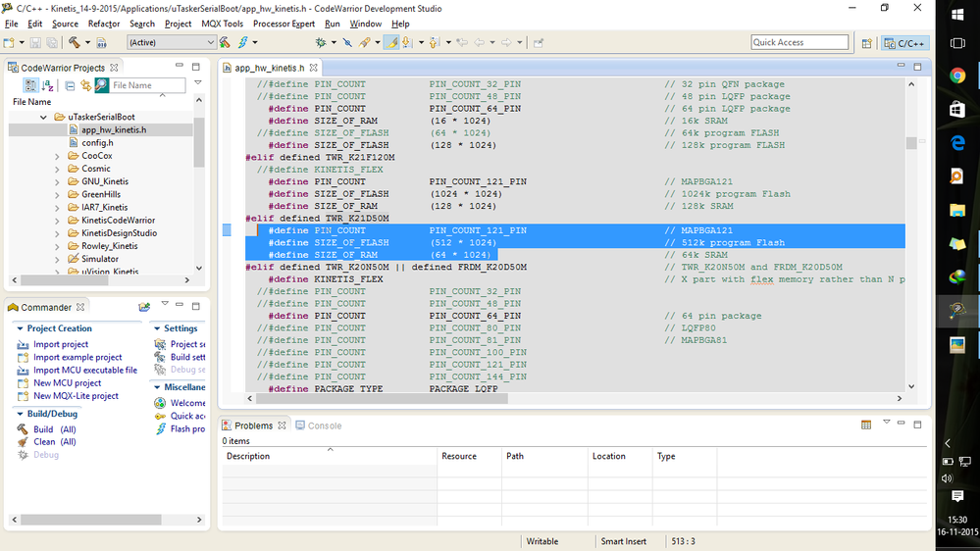Click the hammer Build icon in toolbar
Screen dimensions: 980x551
[74, 43]
